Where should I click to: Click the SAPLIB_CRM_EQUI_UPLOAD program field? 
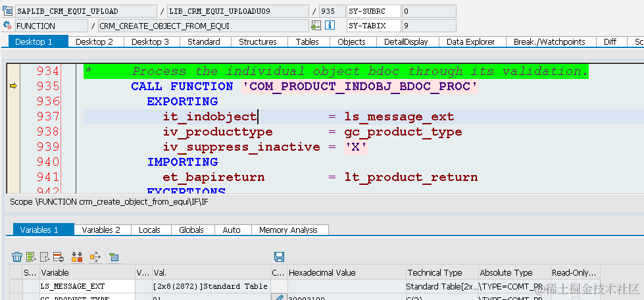tap(86, 11)
